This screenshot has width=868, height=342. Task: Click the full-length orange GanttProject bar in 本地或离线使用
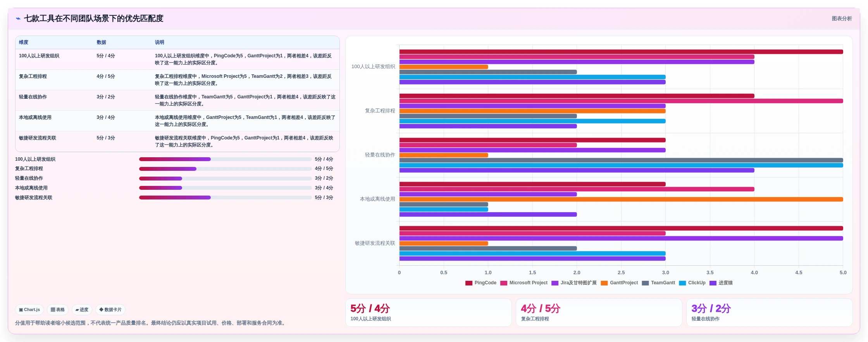[x=621, y=199]
